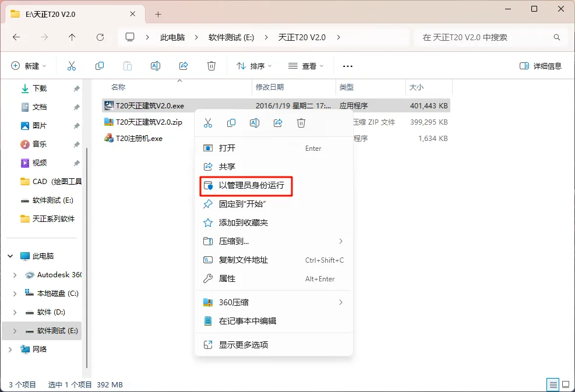Open the 视频 quick access folder
Screen dimensions: 575x392
[39, 163]
